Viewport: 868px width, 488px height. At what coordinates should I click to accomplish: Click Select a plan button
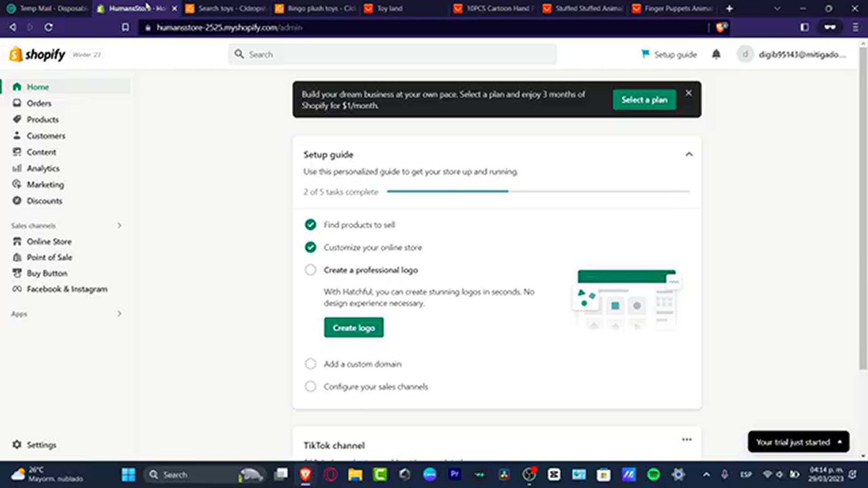coord(644,99)
